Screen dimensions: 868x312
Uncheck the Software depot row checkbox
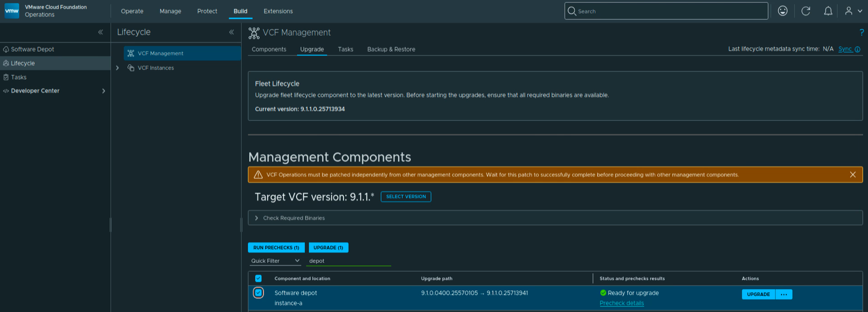(258, 293)
